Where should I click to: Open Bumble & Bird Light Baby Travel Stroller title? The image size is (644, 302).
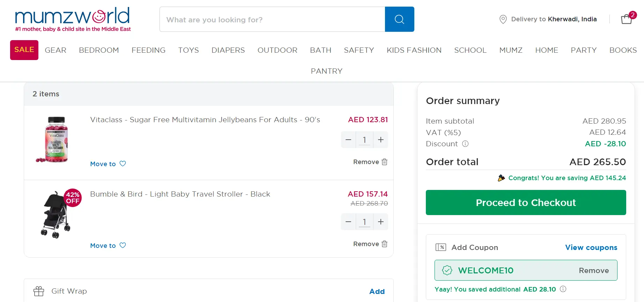pyautogui.click(x=180, y=194)
